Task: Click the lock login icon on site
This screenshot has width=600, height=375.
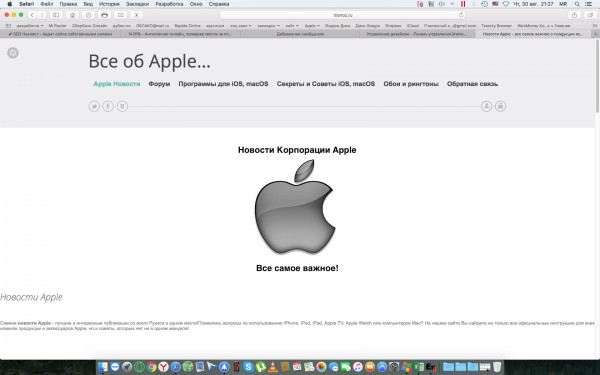Action: click(501, 106)
